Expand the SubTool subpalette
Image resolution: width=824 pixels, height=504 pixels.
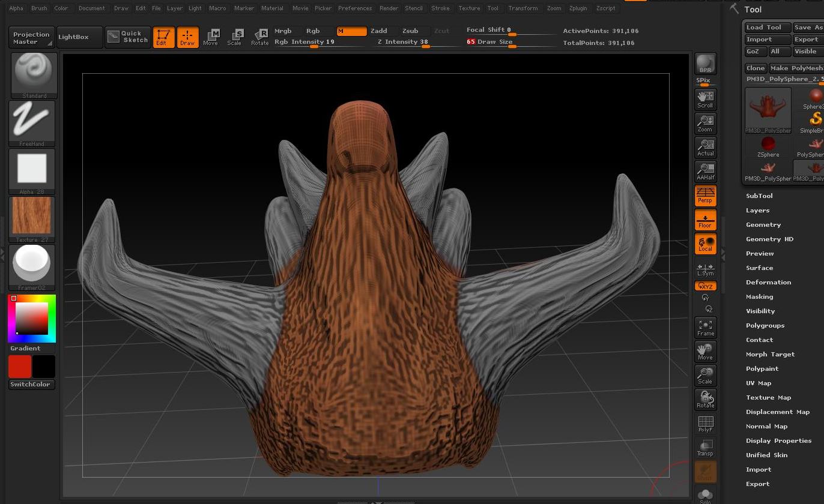[x=759, y=196]
